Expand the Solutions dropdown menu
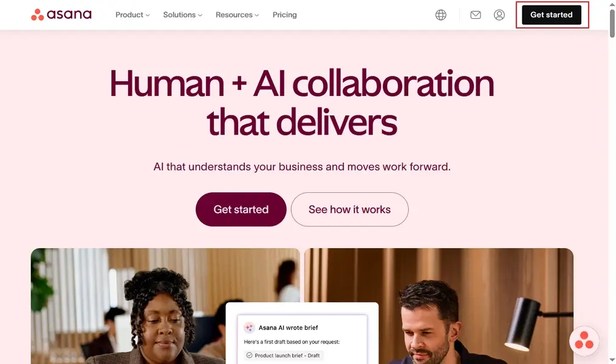Image resolution: width=616 pixels, height=364 pixels. pyautogui.click(x=183, y=15)
